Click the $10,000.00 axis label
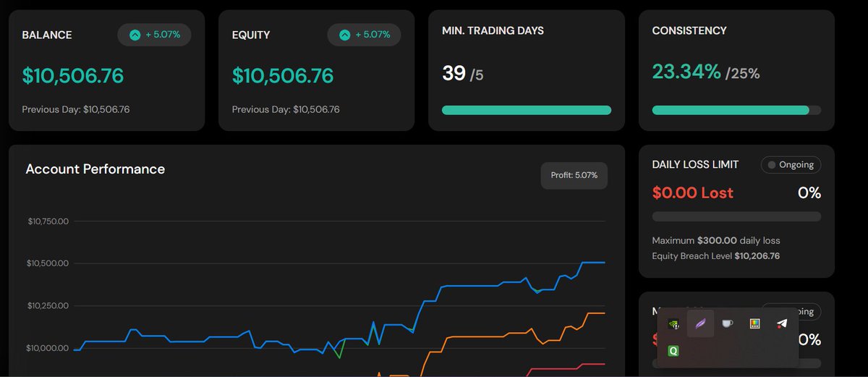 pyautogui.click(x=47, y=349)
